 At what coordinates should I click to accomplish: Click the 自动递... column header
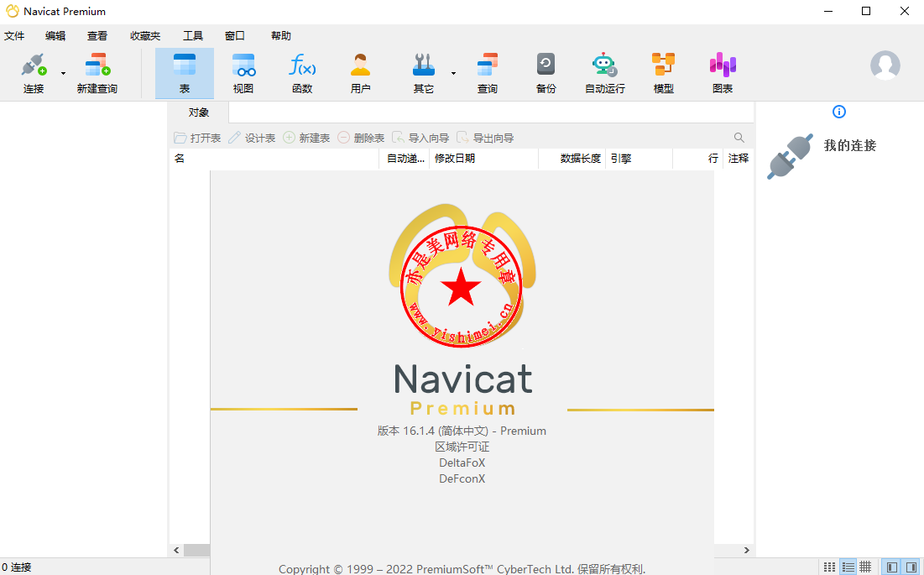(405, 159)
